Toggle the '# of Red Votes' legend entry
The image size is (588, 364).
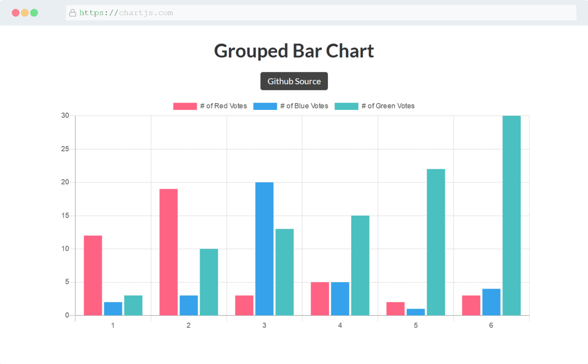[x=224, y=106]
